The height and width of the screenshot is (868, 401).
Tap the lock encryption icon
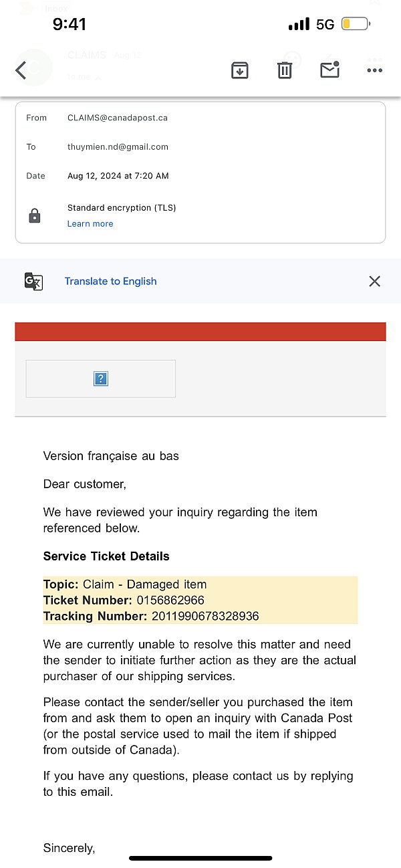[x=35, y=216]
